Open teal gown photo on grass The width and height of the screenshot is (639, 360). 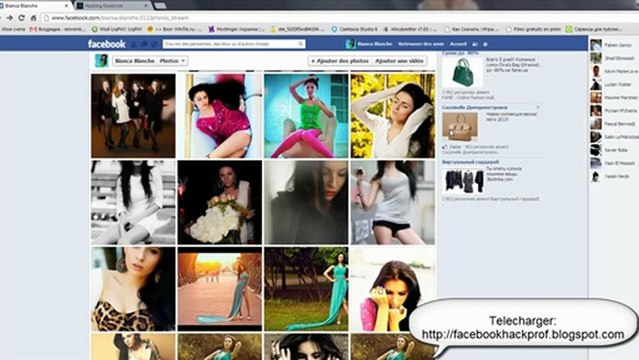[306, 289]
